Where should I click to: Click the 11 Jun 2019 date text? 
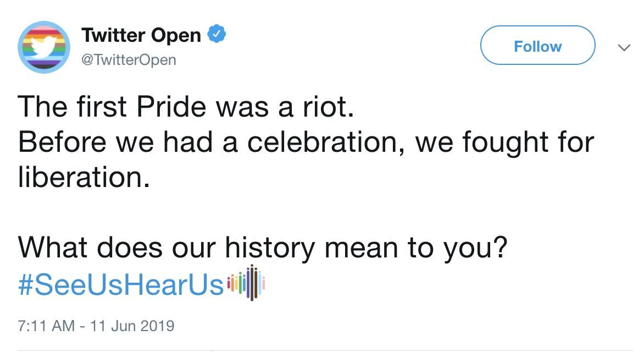132,326
